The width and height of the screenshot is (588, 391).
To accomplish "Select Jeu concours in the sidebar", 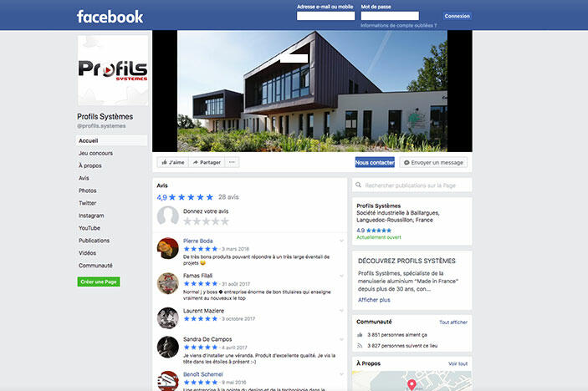I will 95,153.
